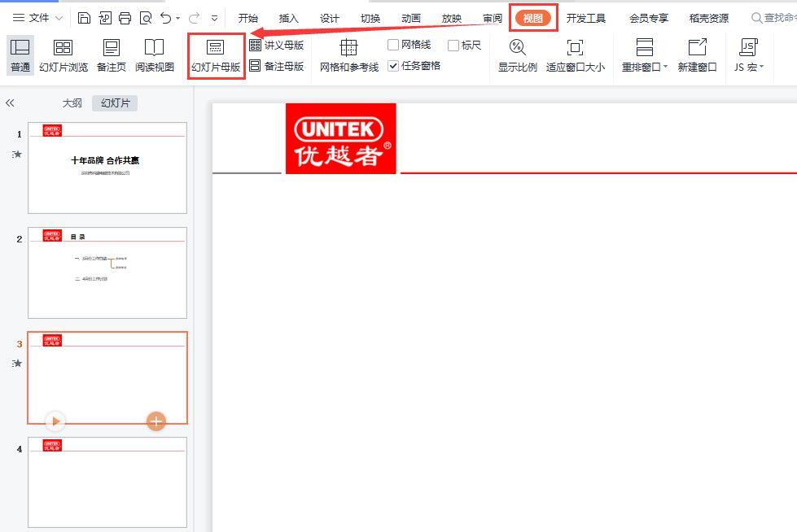The image size is (797, 532).
Task: Click the search icon in 查找命令 box
Action: [757, 18]
